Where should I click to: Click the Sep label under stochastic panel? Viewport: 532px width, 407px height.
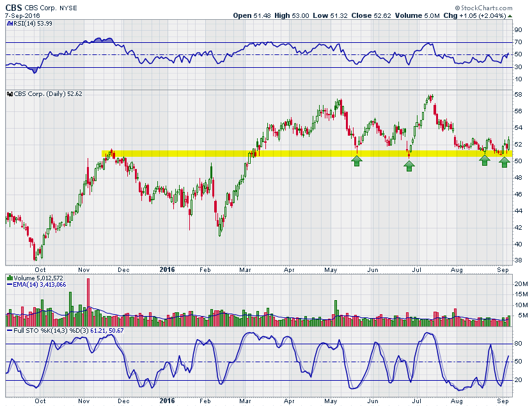[503, 401]
